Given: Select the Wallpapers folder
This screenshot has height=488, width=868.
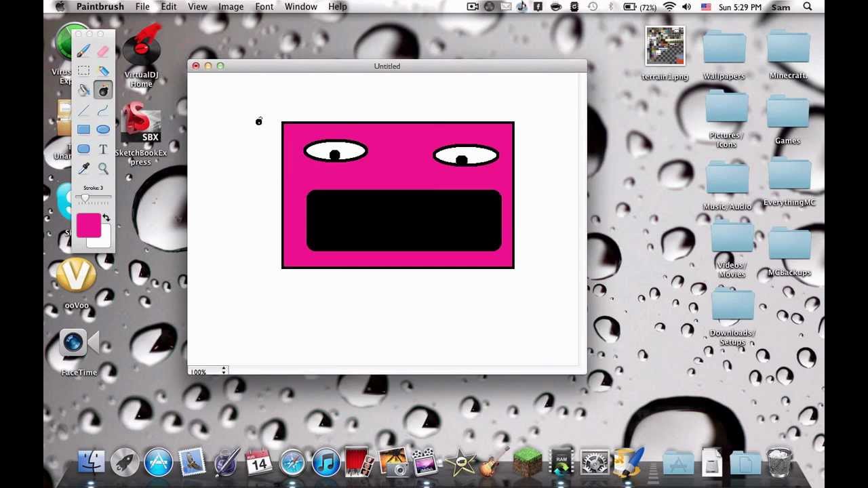Looking at the screenshot, I should [724, 54].
